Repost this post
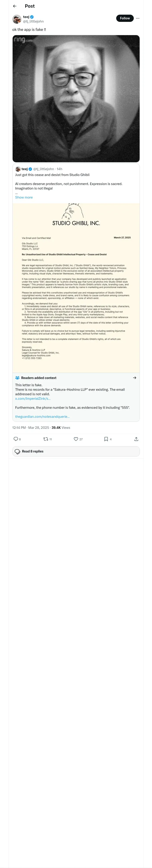152x868 pixels. pos(46,439)
